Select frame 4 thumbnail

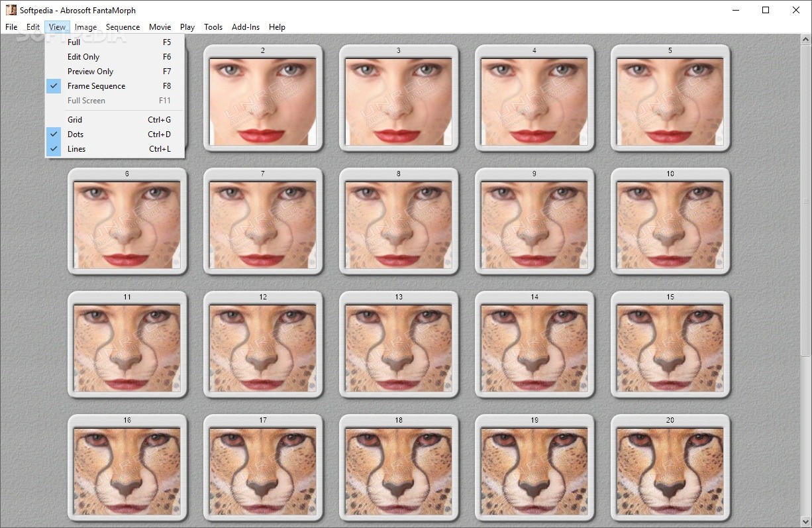pos(534,98)
